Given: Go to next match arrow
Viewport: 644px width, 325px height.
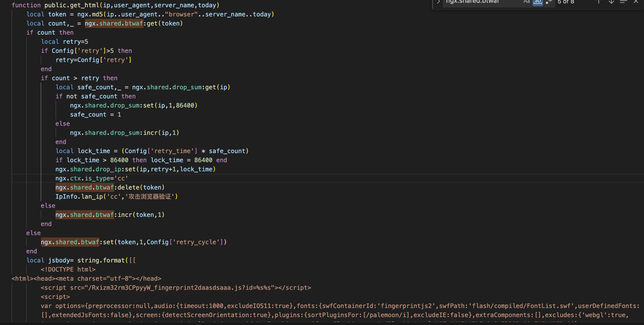Looking at the screenshot, I should coord(611,2).
